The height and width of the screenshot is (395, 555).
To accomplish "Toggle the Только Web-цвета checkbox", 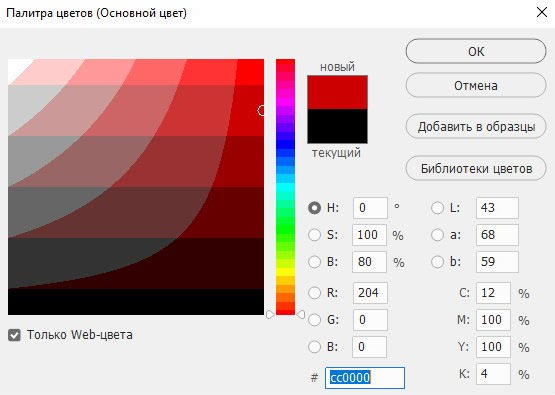I will click(x=14, y=335).
